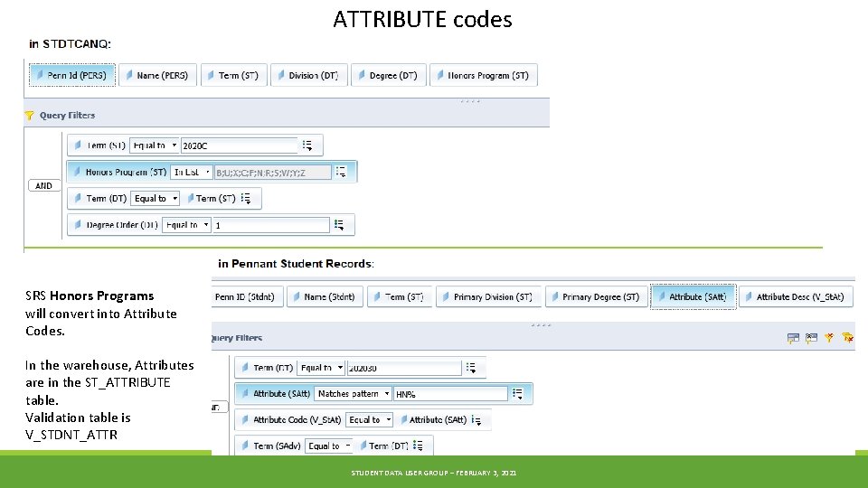The height and width of the screenshot is (488, 868).
Task: Open values list icon beside 202030
Action: [471, 368]
